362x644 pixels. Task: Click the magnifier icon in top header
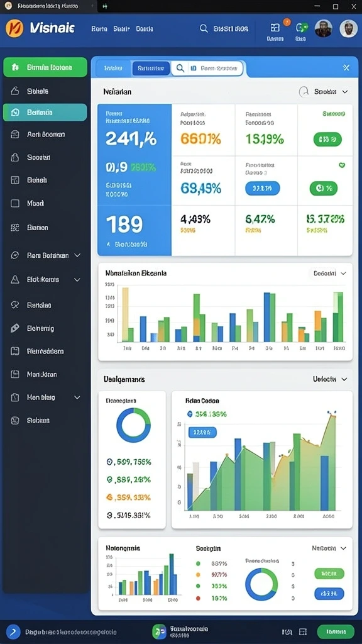(x=204, y=28)
